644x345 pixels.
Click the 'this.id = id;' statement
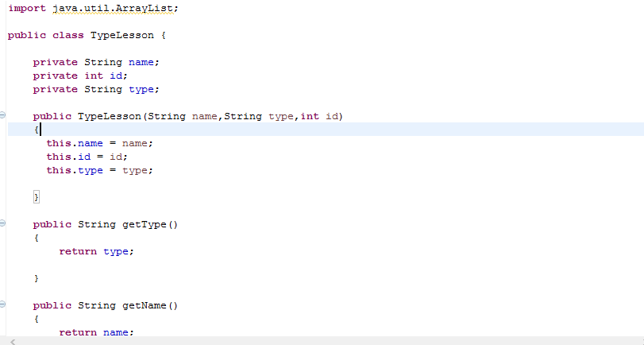pos(87,157)
